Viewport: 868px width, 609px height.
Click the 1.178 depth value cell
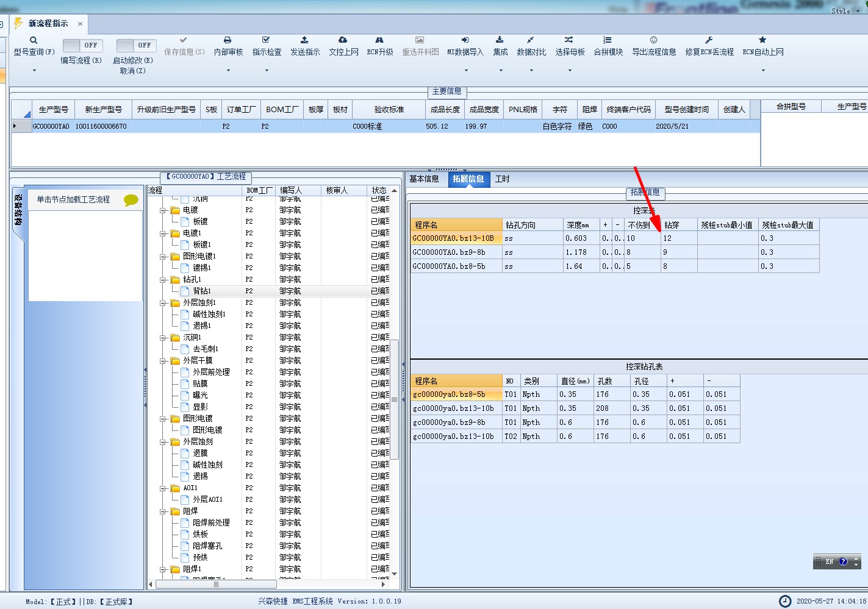581,252
